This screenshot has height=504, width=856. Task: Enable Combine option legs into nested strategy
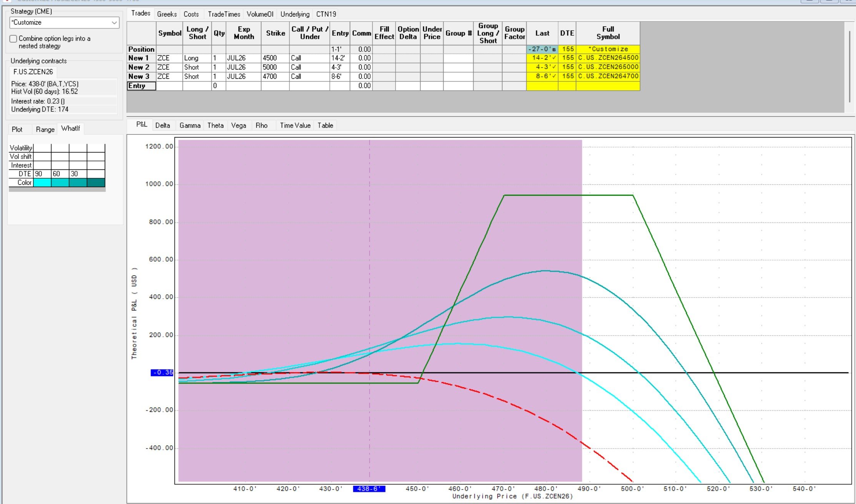13,39
